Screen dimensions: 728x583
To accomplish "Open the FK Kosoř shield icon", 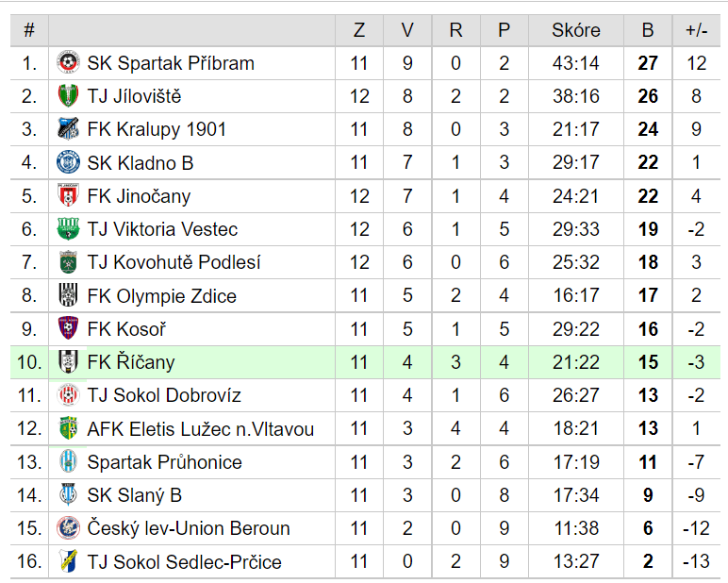I will (68, 328).
